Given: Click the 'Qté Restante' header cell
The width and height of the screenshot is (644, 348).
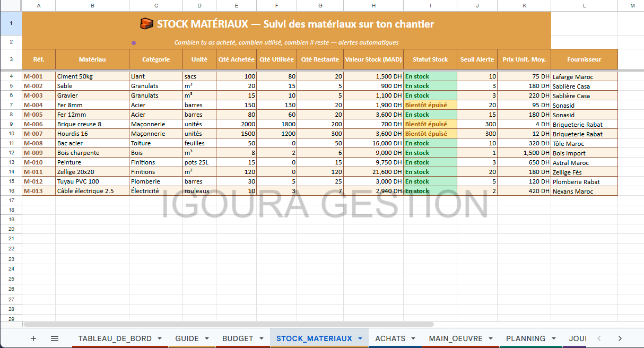Looking at the screenshot, I should 320,59.
